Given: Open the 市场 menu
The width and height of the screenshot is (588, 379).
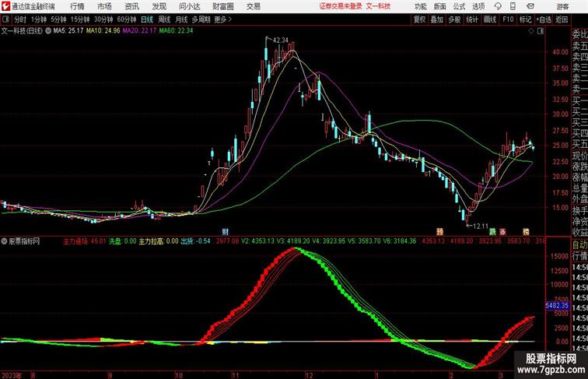Looking at the screenshot, I should [104, 6].
